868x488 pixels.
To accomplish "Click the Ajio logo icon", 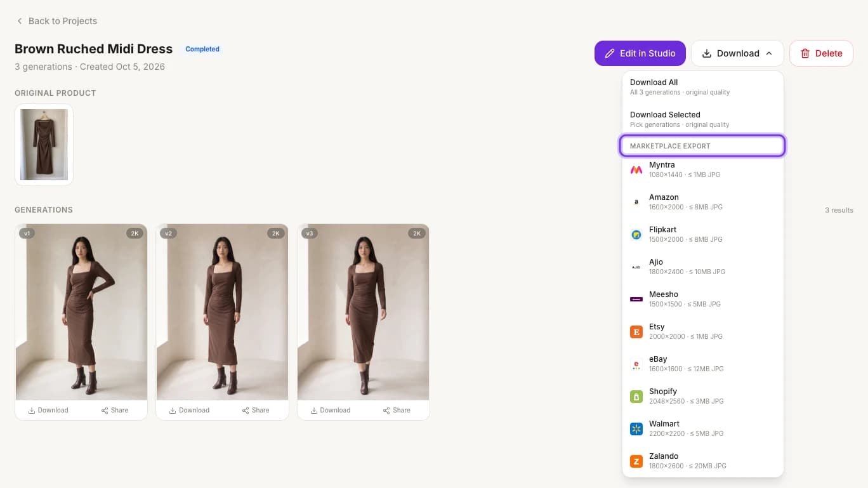I will coord(636,267).
